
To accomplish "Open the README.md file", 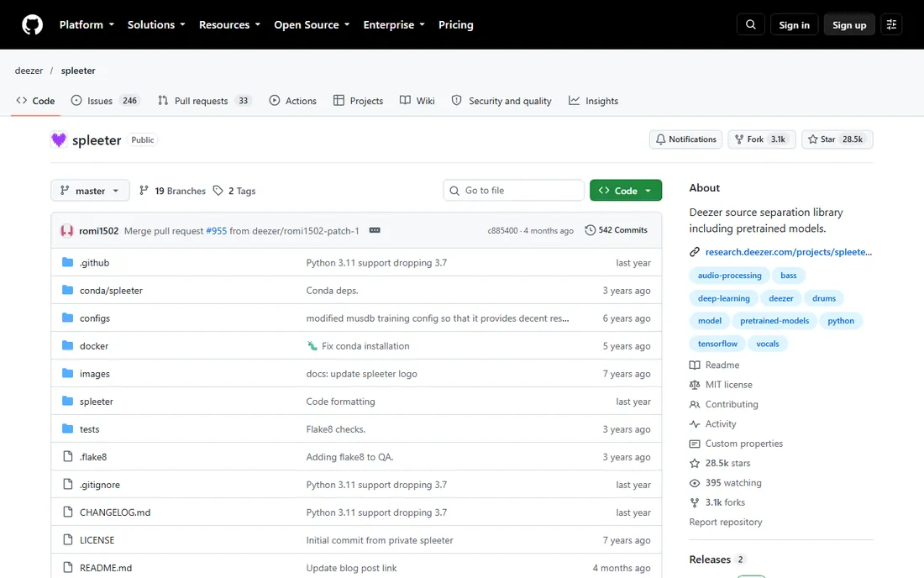I will tap(106, 568).
